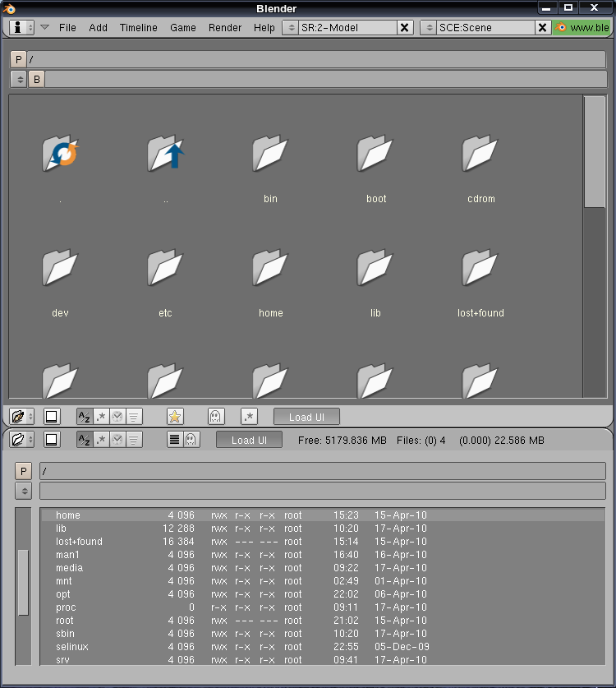The height and width of the screenshot is (688, 616).
Task: Sort by extension in the image browser header
Action: point(101,417)
